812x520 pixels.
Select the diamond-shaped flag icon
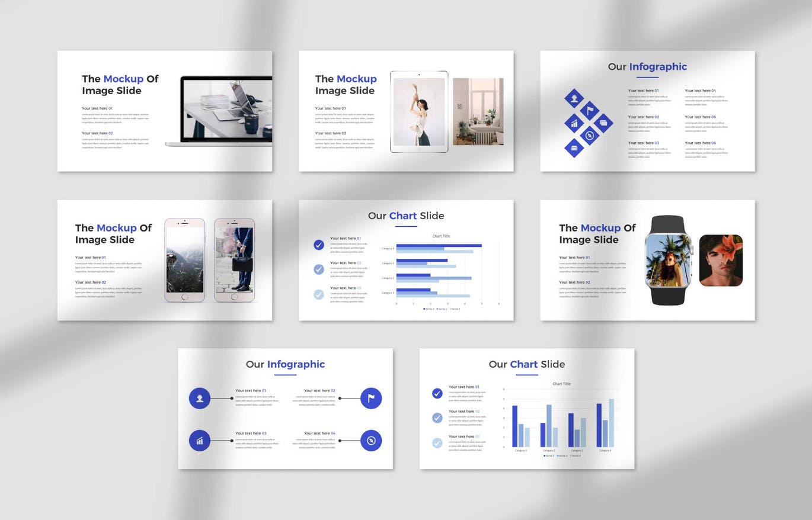point(589,110)
